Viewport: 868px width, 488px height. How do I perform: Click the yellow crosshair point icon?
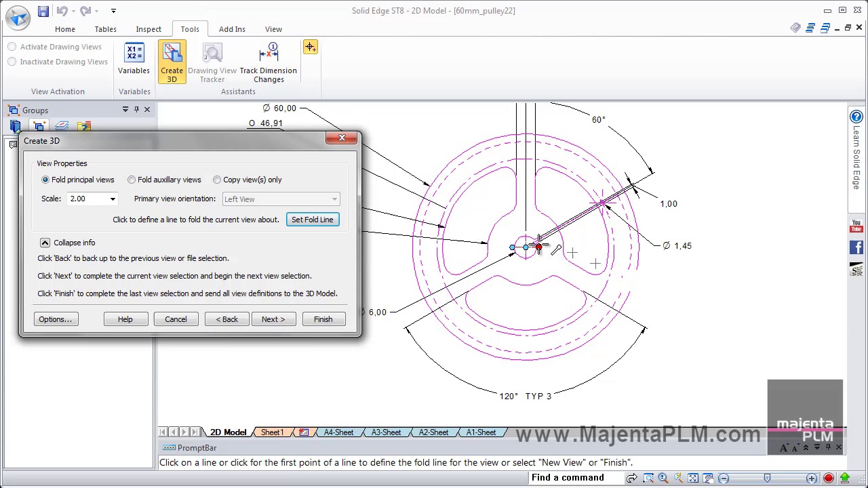[310, 47]
